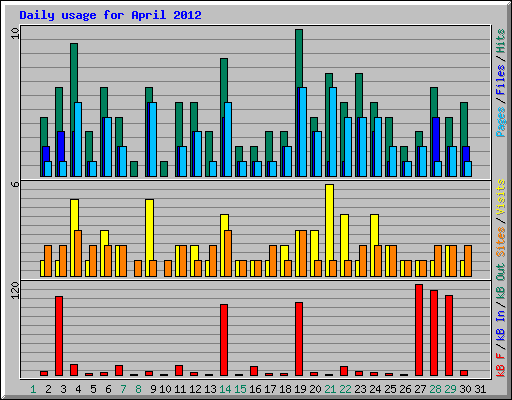The image size is (512, 400).
Task: Click the orange "Sites" legend label
Action: (x=500, y=242)
